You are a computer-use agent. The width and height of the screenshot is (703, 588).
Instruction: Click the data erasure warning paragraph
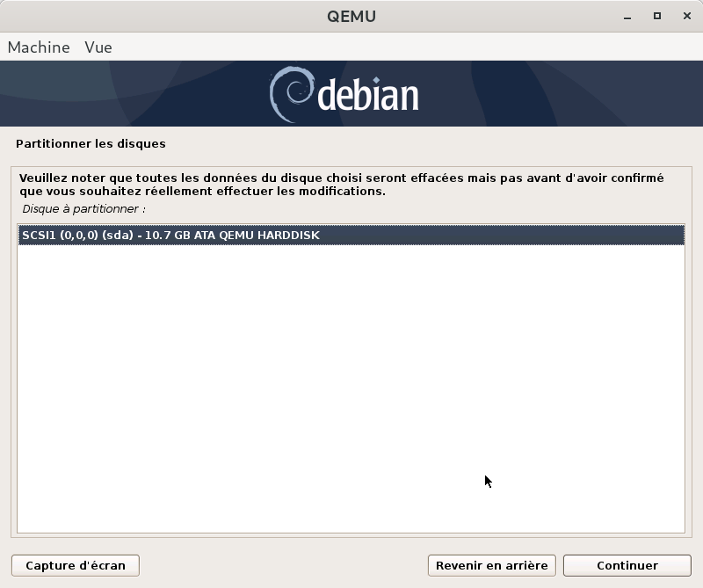(341, 185)
